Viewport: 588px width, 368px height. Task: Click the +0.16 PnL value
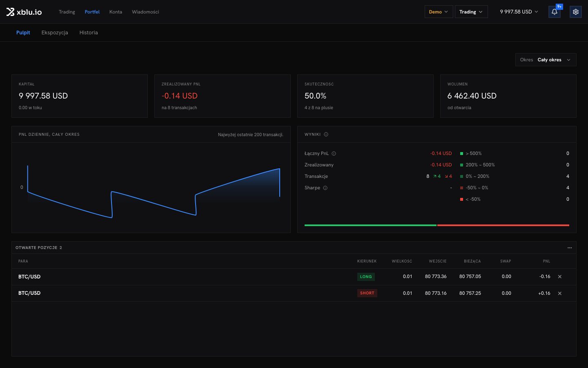click(544, 293)
